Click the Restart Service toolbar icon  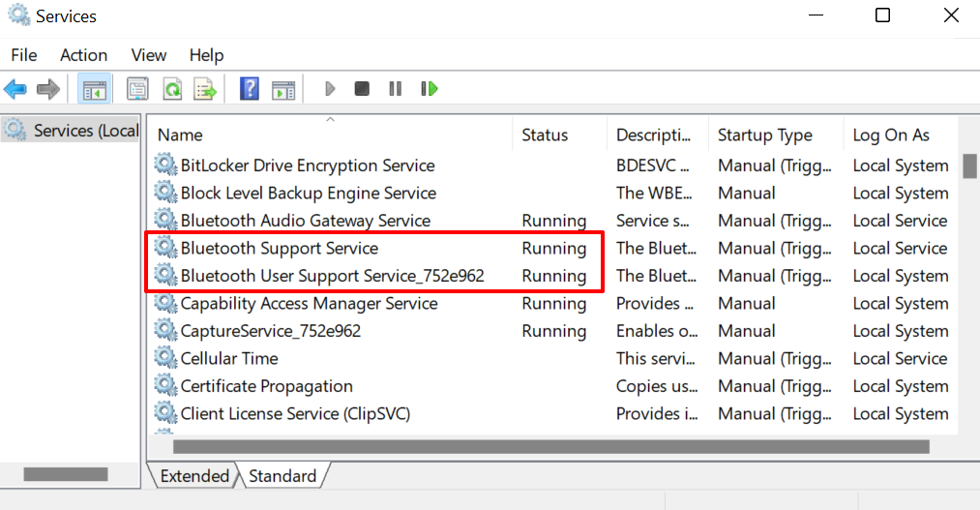point(429,89)
